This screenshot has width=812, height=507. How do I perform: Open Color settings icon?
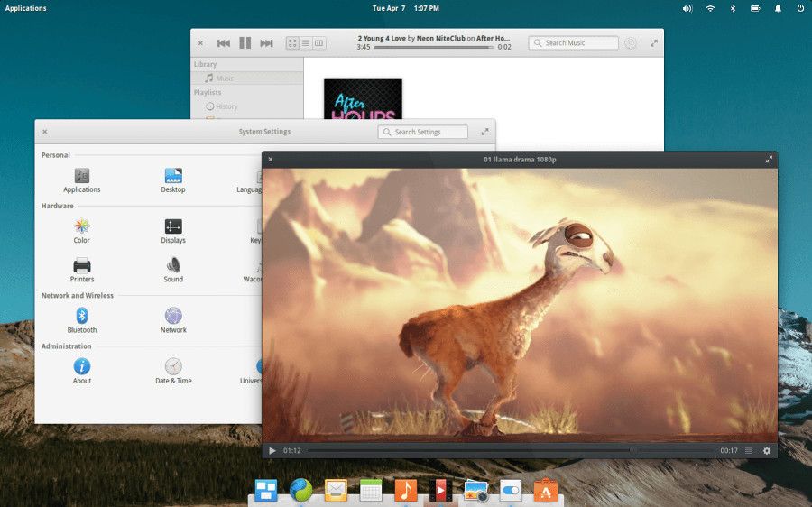click(82, 226)
